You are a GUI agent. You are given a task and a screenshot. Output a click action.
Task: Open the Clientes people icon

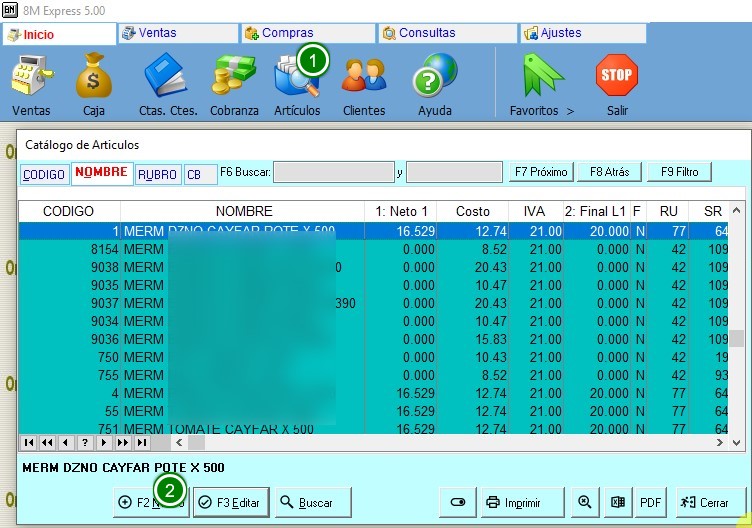click(364, 75)
